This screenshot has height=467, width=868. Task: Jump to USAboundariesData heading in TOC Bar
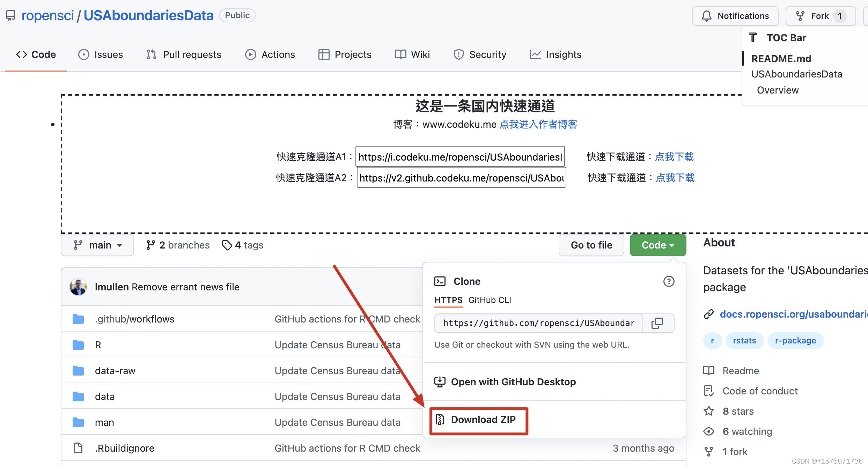click(x=797, y=74)
